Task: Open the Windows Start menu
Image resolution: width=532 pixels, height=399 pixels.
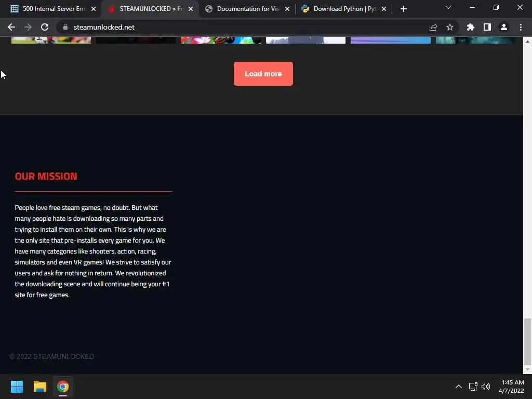Action: click(17, 387)
